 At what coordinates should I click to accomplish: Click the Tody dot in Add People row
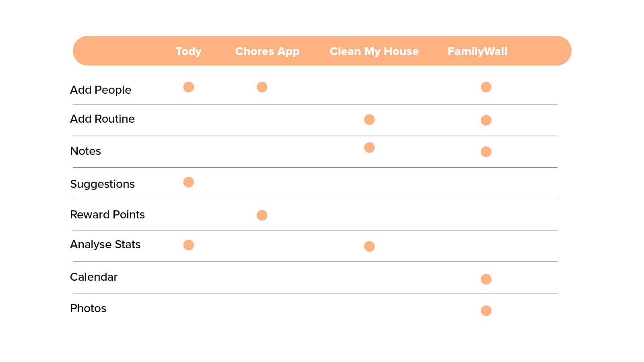click(x=188, y=87)
